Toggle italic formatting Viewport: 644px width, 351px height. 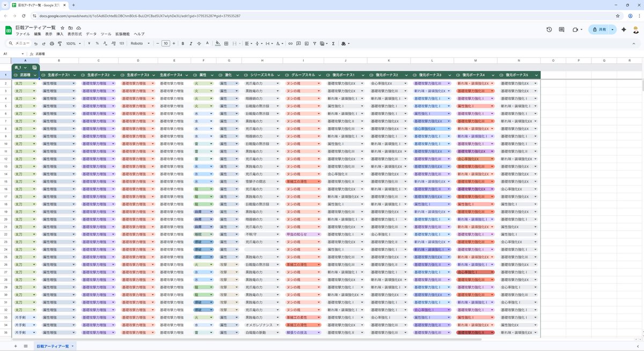(191, 43)
